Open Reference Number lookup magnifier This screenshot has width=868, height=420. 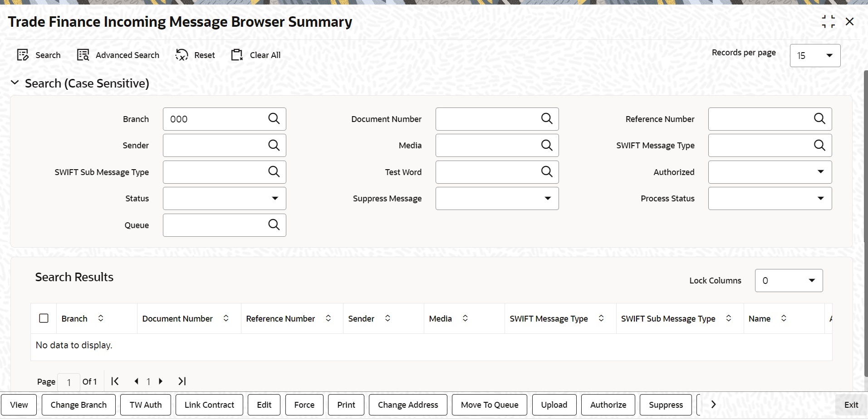coord(819,118)
